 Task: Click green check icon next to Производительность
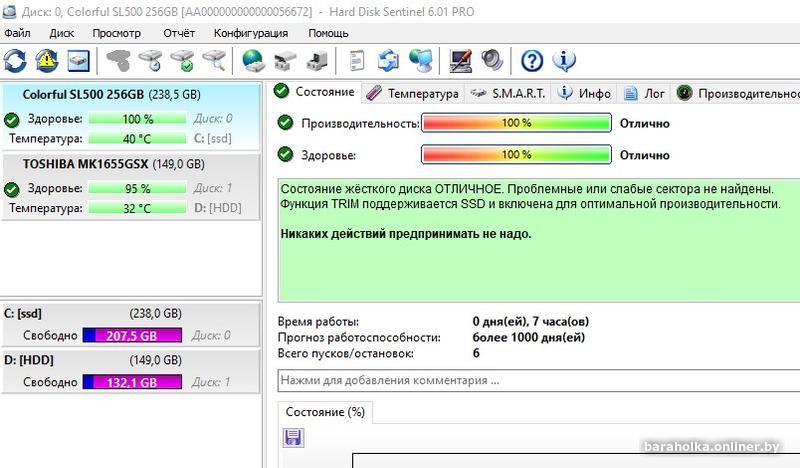coord(285,122)
